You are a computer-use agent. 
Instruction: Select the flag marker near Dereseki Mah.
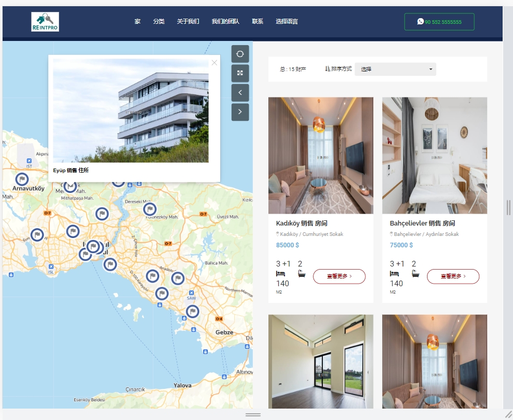(150, 209)
